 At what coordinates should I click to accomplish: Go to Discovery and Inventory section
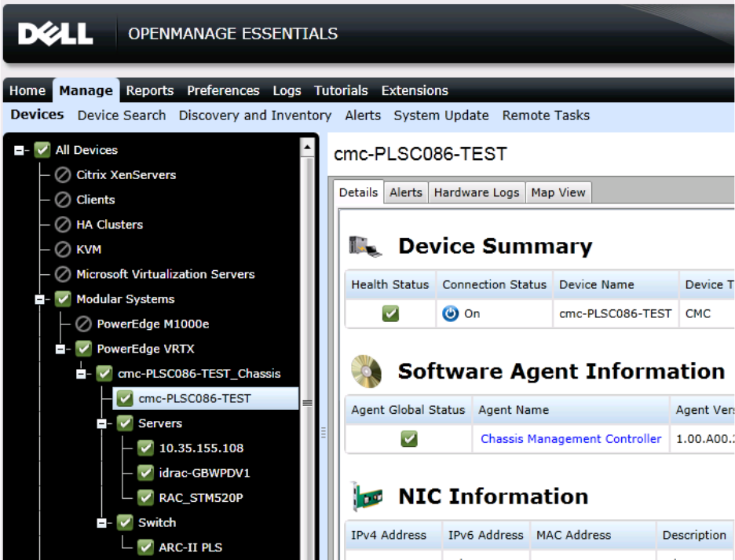point(255,115)
